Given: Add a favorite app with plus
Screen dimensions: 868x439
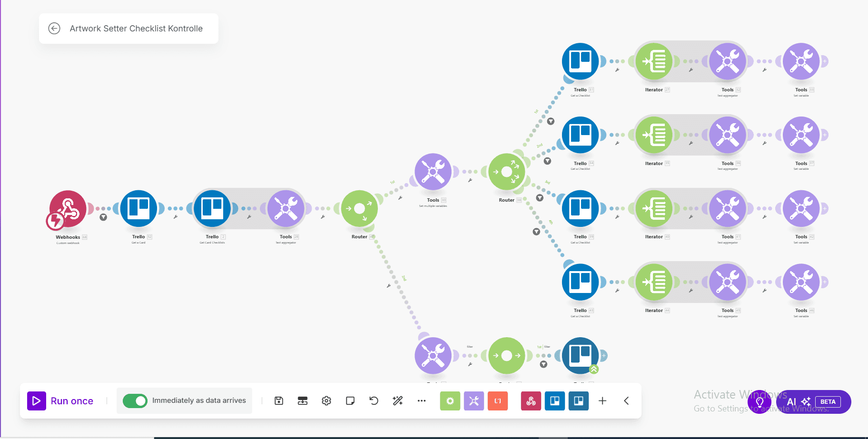Looking at the screenshot, I should point(602,401).
